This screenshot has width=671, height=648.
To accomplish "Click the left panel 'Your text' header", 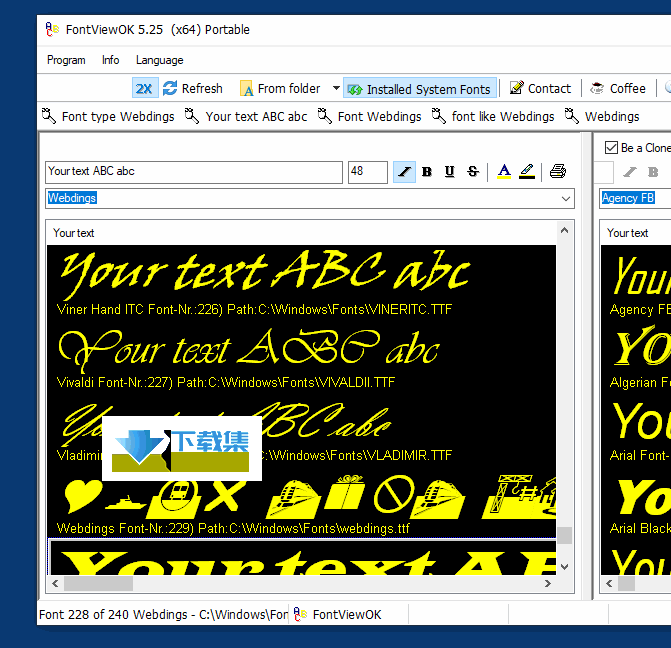I will [74, 233].
